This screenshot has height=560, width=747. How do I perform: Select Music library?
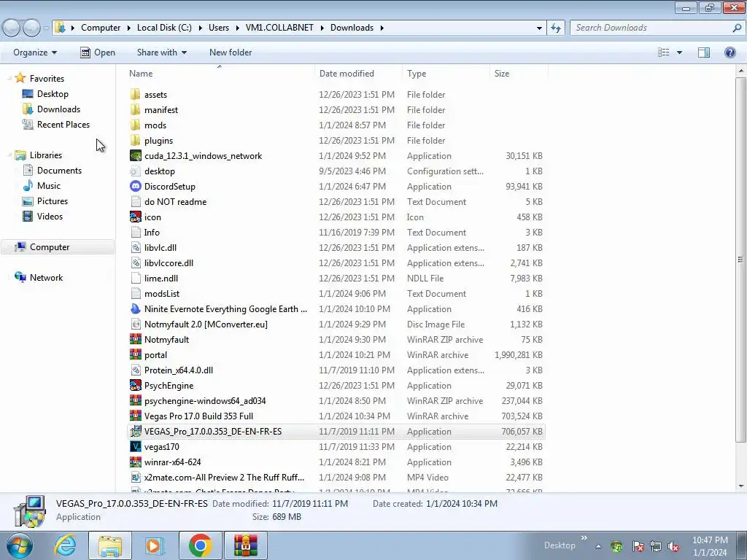pos(49,186)
